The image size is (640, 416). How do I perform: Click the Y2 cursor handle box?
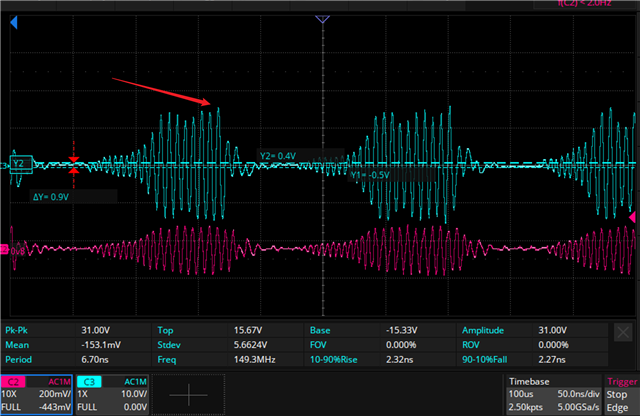click(21, 164)
